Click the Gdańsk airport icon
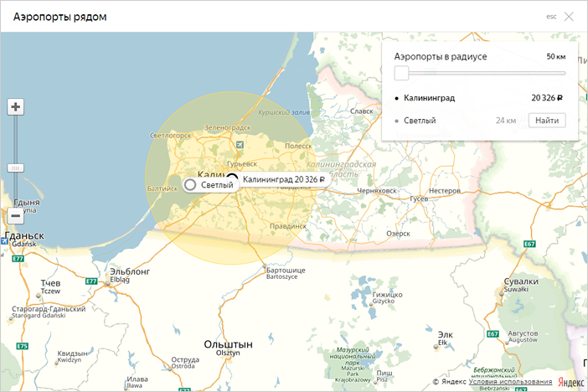The height and width of the screenshot is (392, 588). coord(4,241)
